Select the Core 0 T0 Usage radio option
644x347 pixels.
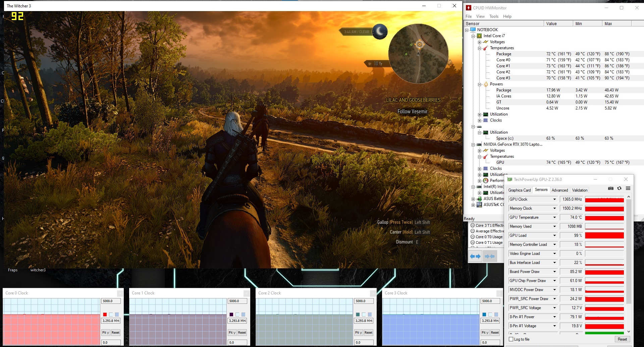(473, 237)
